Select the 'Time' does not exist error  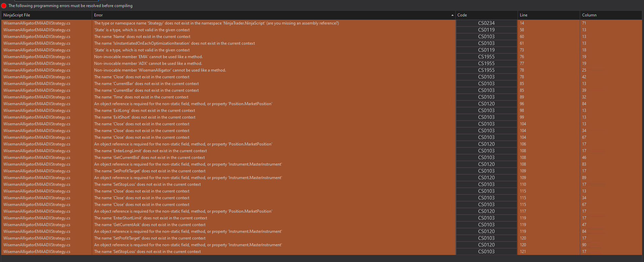pyautogui.click(x=141, y=97)
